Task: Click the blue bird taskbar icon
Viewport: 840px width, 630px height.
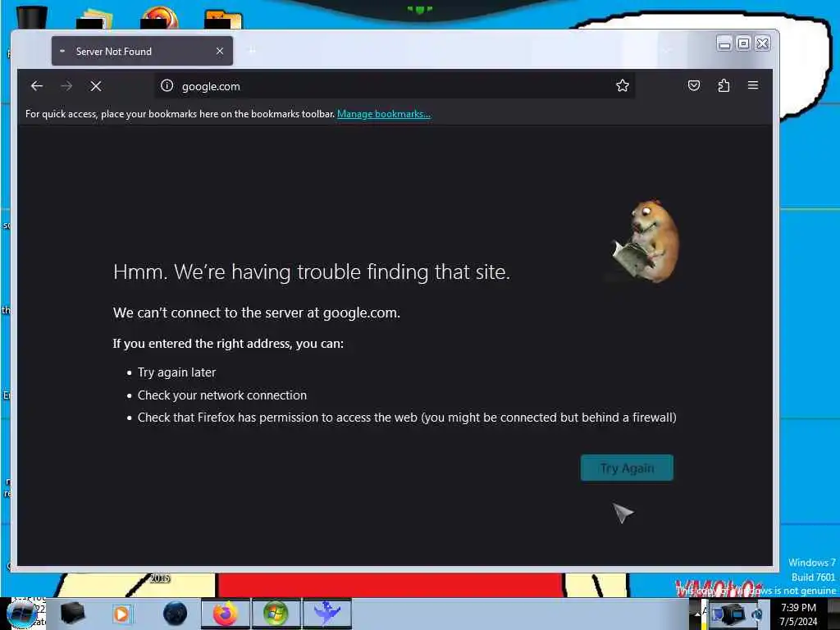Action: point(326,614)
